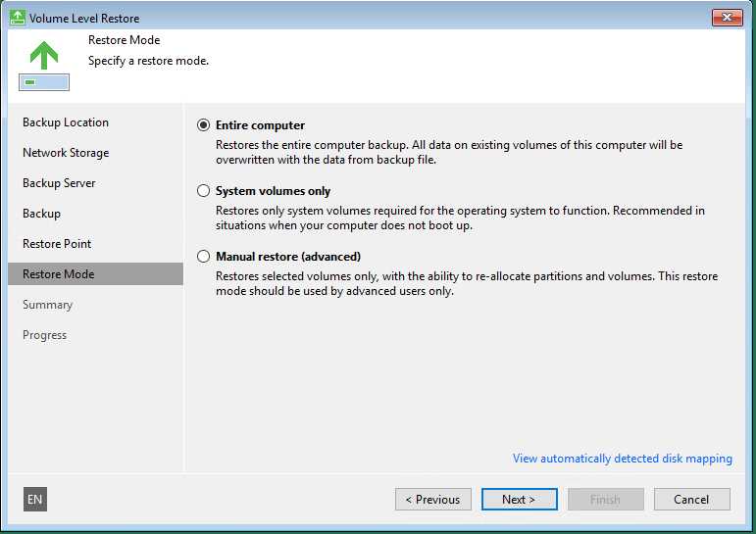Cancel the Volume Level Restore wizard
756x534 pixels.
coord(692,500)
